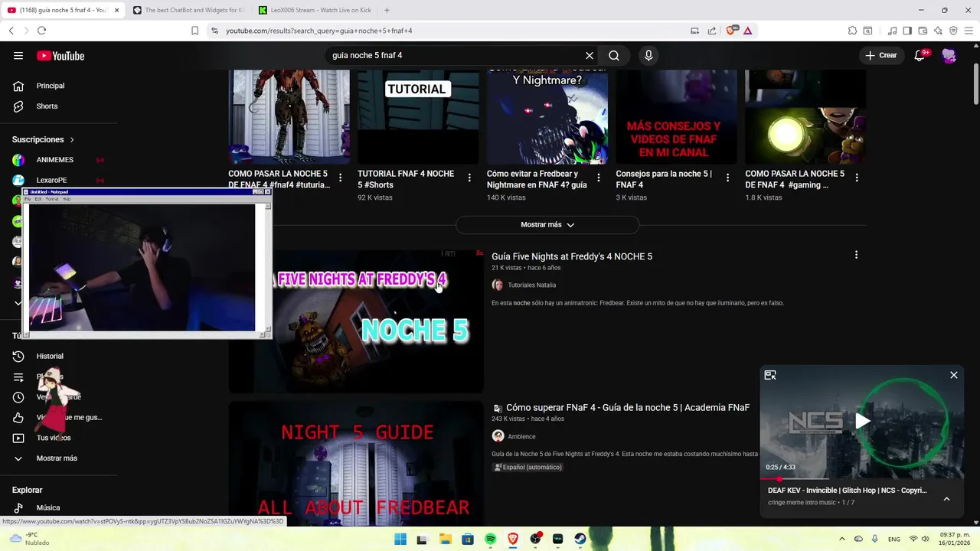Open options for TUTORIAL FNAF 4 NOCHE 5 short
980x551 pixels.
pos(469,178)
